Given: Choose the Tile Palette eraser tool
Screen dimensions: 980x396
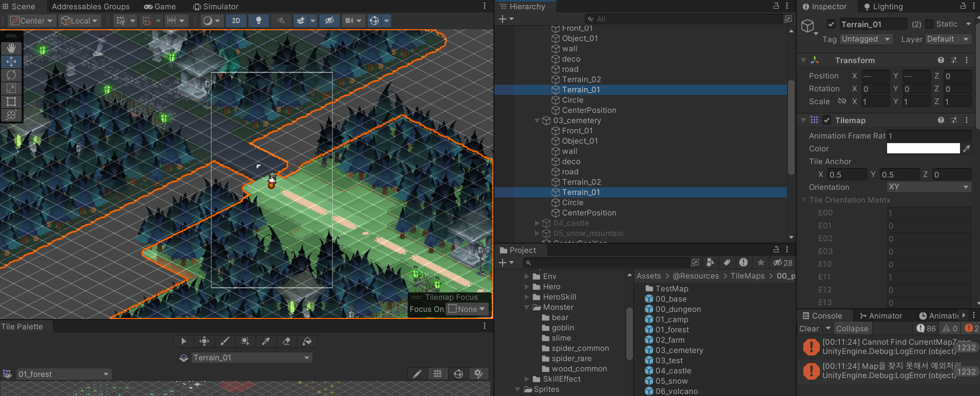Looking at the screenshot, I should tap(286, 341).
